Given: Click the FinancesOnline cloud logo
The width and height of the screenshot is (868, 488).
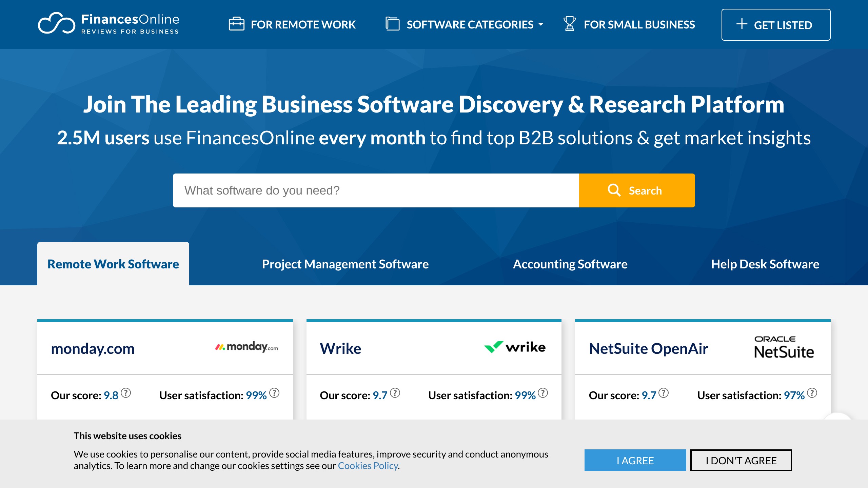Looking at the screenshot, I should coord(57,23).
